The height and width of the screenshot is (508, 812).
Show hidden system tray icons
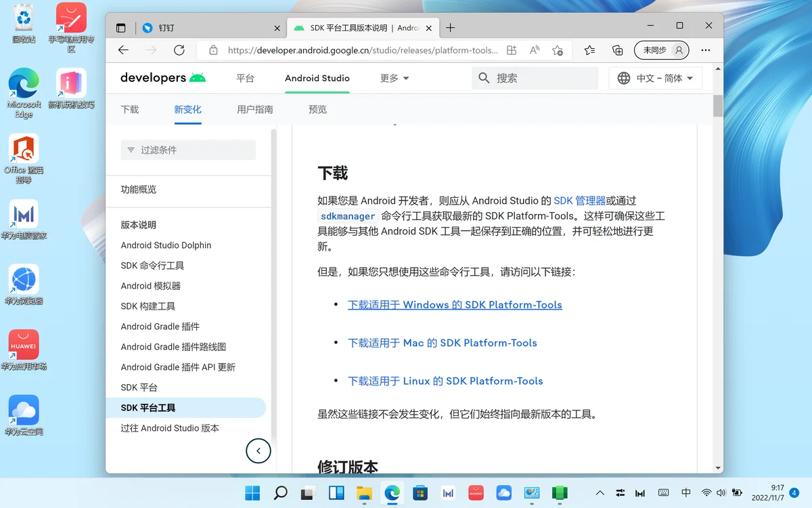click(x=600, y=493)
